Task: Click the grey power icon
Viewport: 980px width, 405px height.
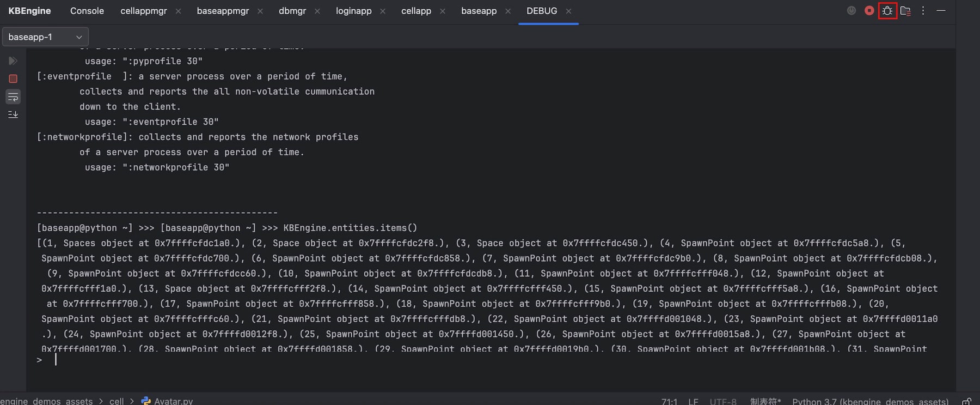Action: click(x=852, y=11)
